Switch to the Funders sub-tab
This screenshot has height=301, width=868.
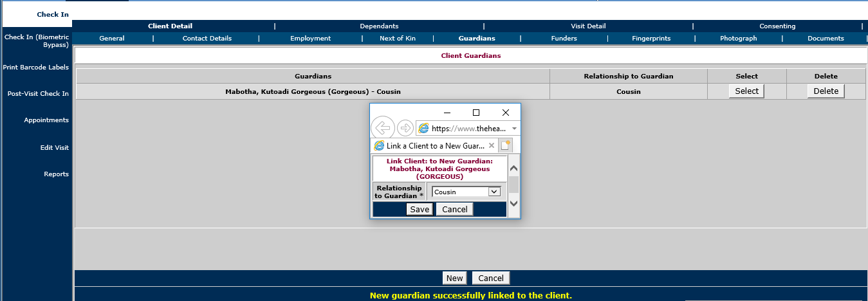[x=564, y=39]
